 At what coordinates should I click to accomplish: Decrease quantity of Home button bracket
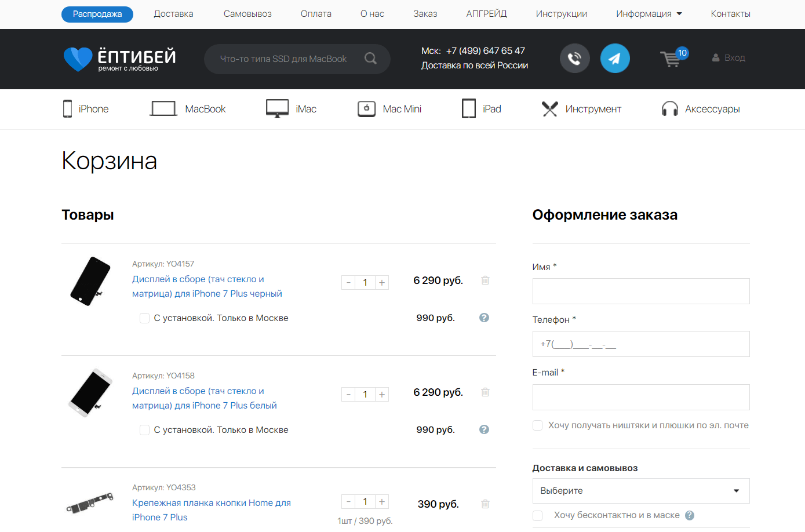point(348,502)
